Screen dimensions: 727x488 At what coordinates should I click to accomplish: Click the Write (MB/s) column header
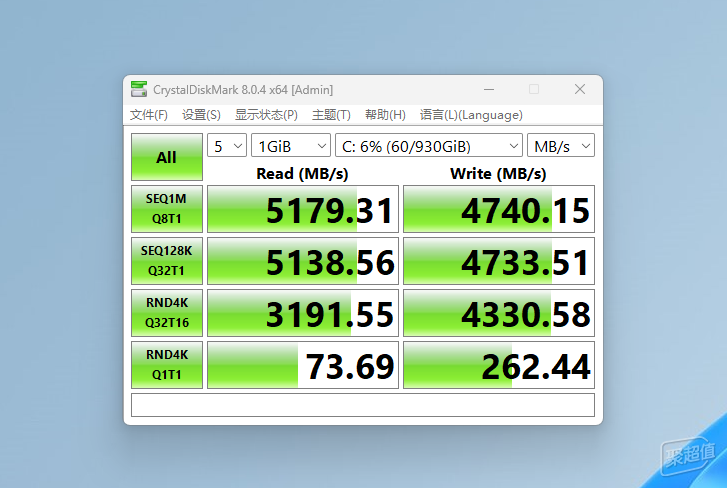coord(498,173)
